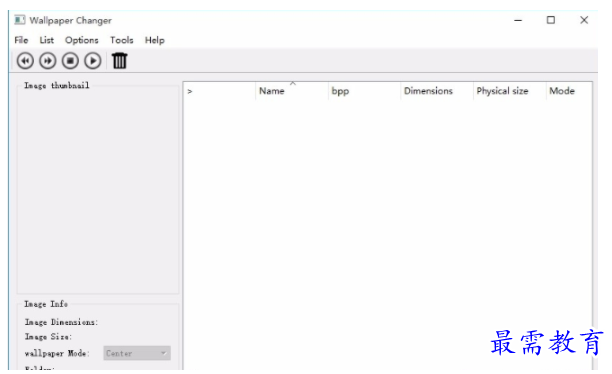This screenshot has height=374, width=612.
Task: Open the Help menu
Action: 155,40
